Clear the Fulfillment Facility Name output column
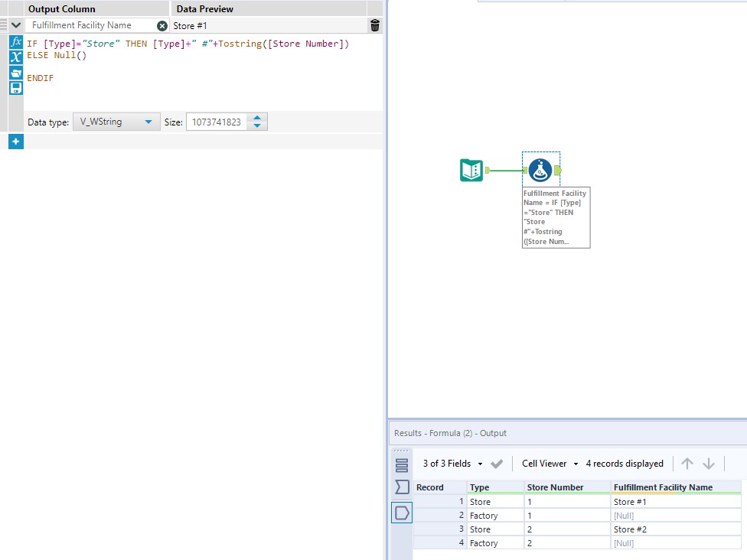This screenshot has height=560, width=747. [161, 25]
